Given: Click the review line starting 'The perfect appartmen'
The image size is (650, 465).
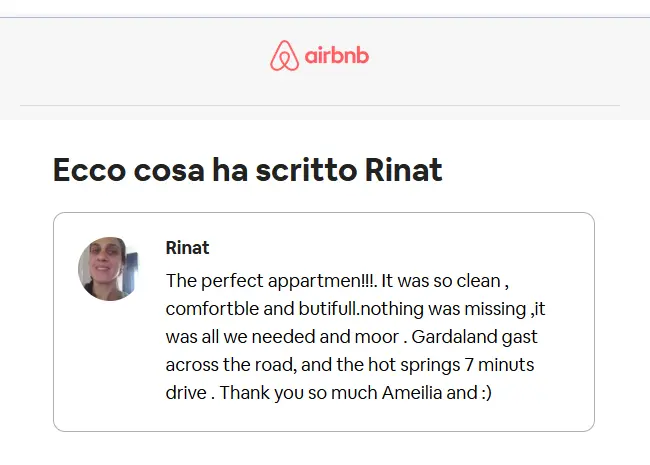Looking at the screenshot, I should pyautogui.click(x=337, y=281).
